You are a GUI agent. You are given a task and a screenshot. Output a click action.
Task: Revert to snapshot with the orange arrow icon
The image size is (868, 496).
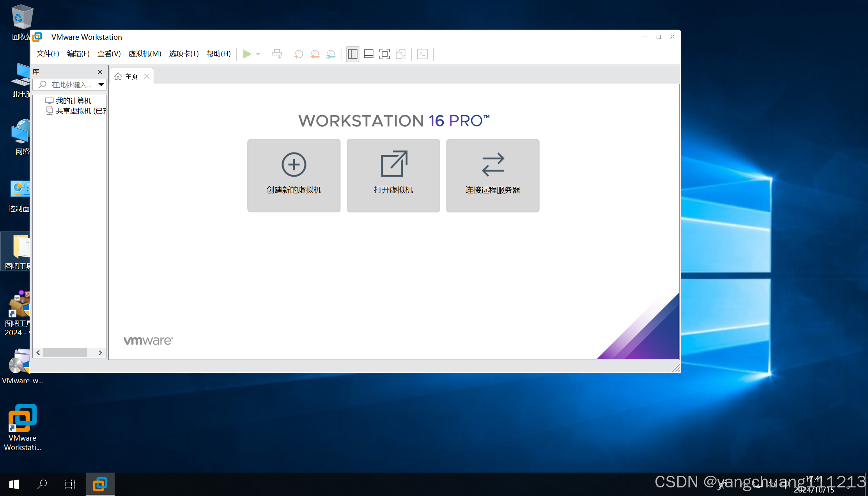[x=315, y=54]
